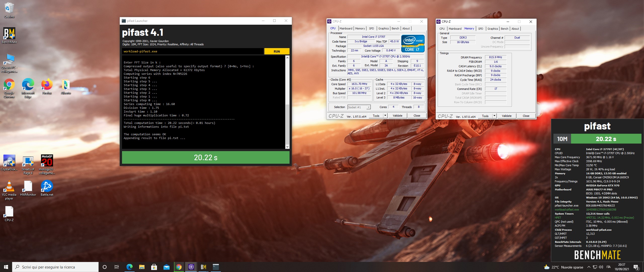Viewport: 644px width, 272px height.
Task: Launch Microsoft Edge desktop shortcut
Action: click(28, 88)
